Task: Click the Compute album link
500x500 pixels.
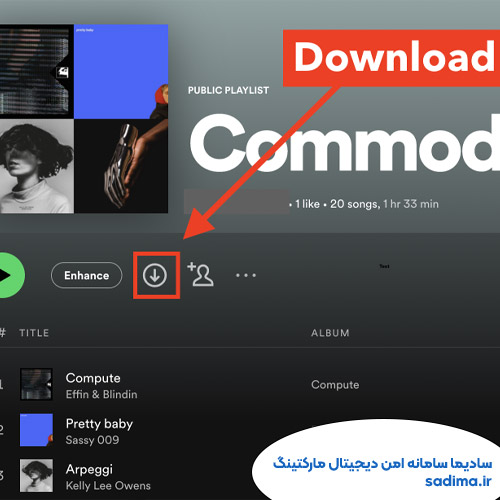Action: [x=335, y=385]
